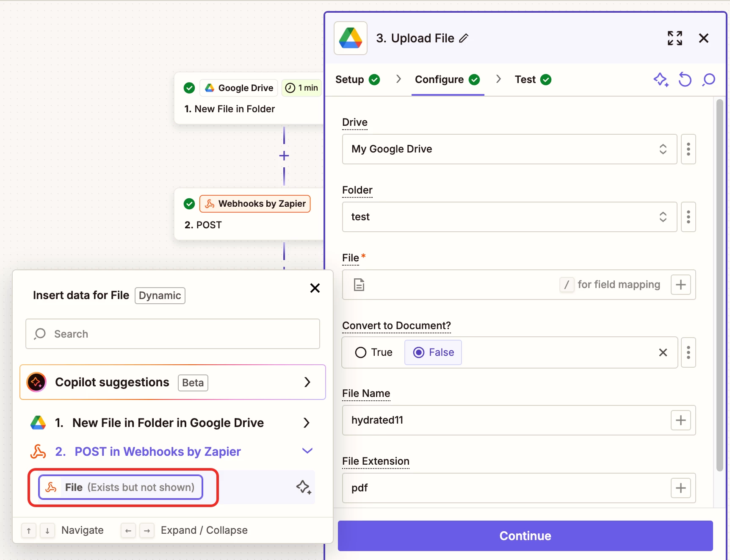Click the Beta badge
Viewport: 730px width, 560px height.
pos(193,383)
